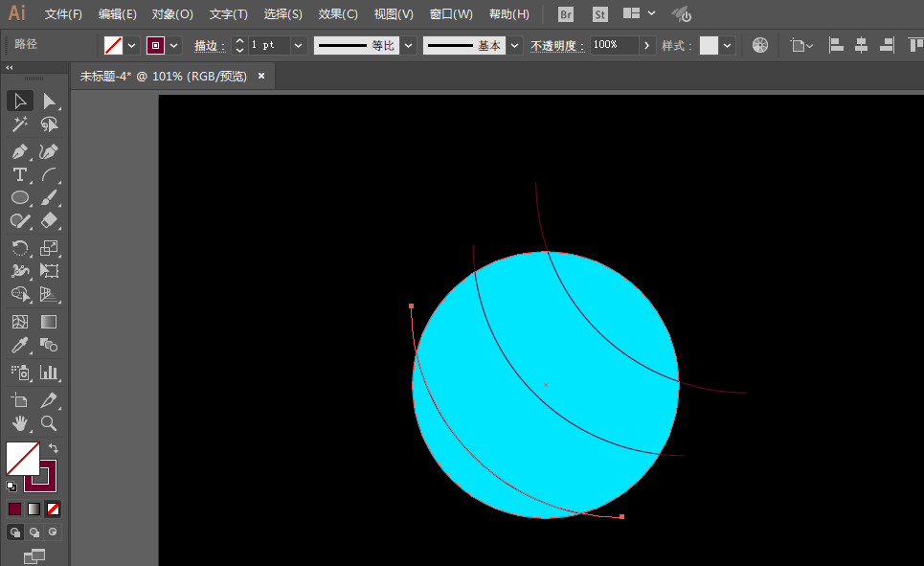This screenshot has height=566, width=924.
Task: Set paint mode to None
Action: click(54, 509)
